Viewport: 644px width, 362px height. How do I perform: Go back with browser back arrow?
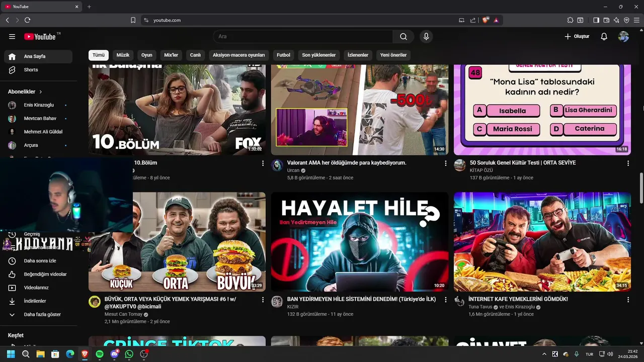7,20
